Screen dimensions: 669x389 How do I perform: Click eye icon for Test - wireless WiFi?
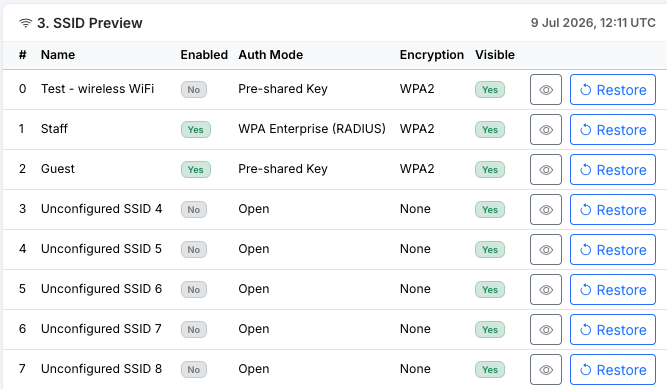tap(546, 90)
